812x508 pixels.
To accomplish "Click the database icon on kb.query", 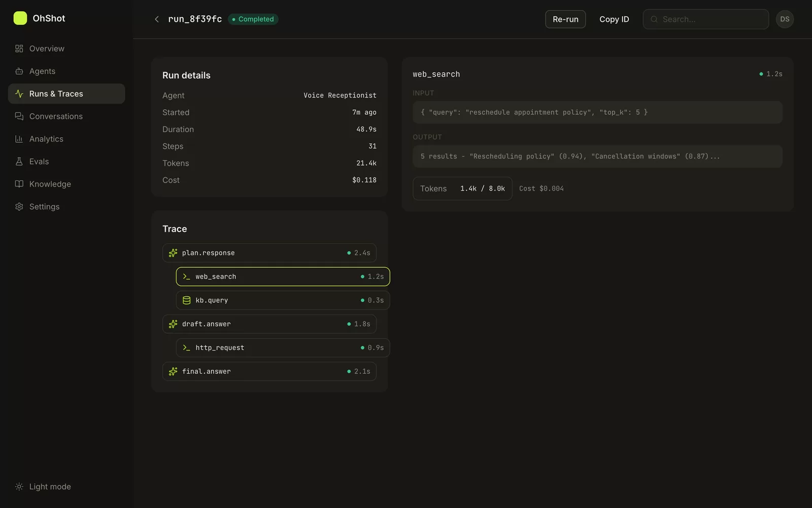I will pyautogui.click(x=186, y=300).
